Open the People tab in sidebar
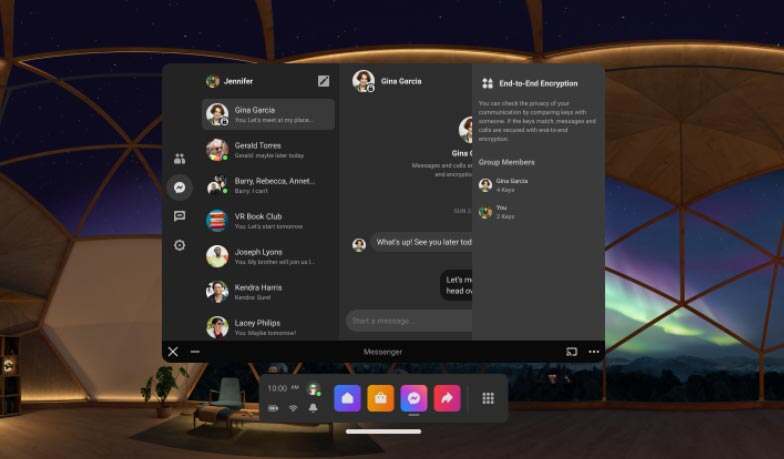Screen dimensions: 784x459 (x=179, y=158)
